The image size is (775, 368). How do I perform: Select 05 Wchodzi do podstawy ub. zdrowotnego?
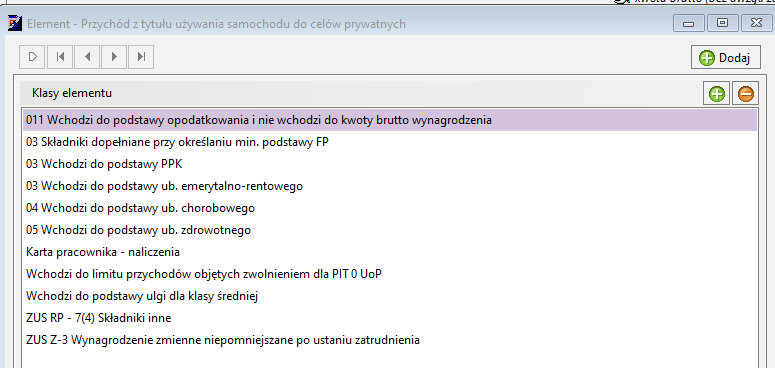[389, 230]
